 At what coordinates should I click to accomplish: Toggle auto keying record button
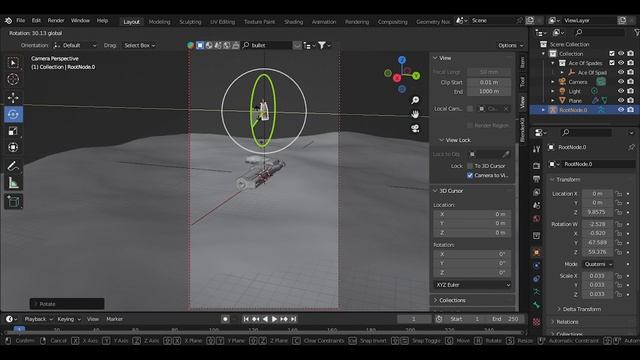(225, 319)
